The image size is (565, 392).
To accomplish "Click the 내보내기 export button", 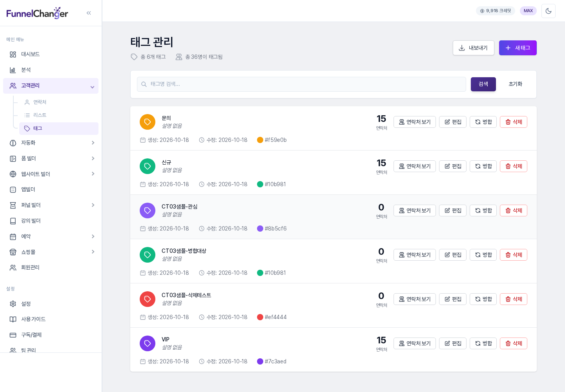I will (x=474, y=48).
